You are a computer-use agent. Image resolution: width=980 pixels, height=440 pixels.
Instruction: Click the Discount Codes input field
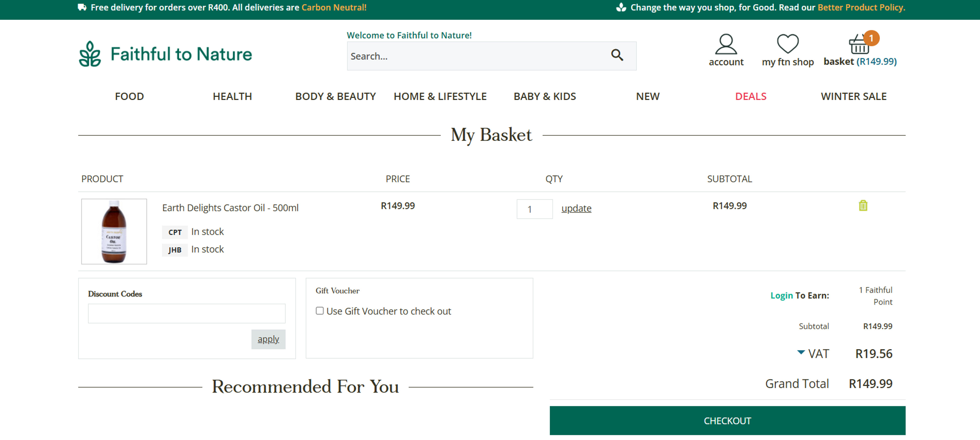click(186, 313)
